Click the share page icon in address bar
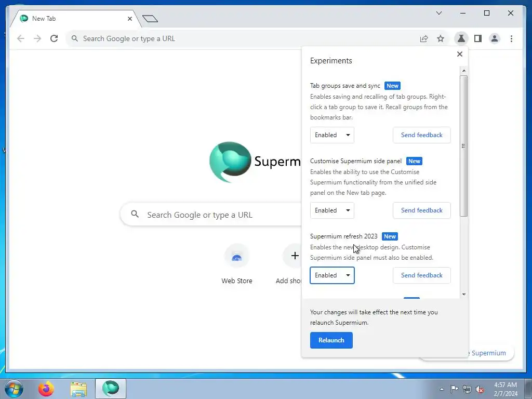The width and height of the screenshot is (532, 399). (424, 38)
